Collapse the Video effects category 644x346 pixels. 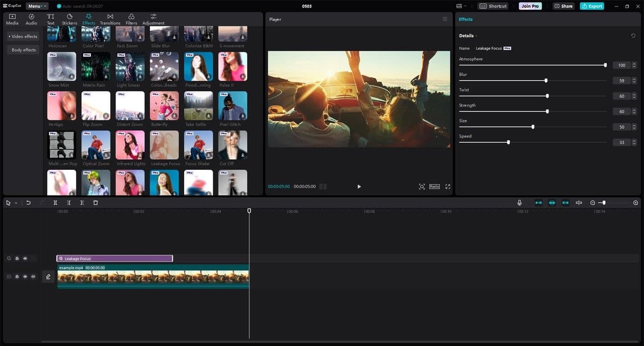pos(23,37)
